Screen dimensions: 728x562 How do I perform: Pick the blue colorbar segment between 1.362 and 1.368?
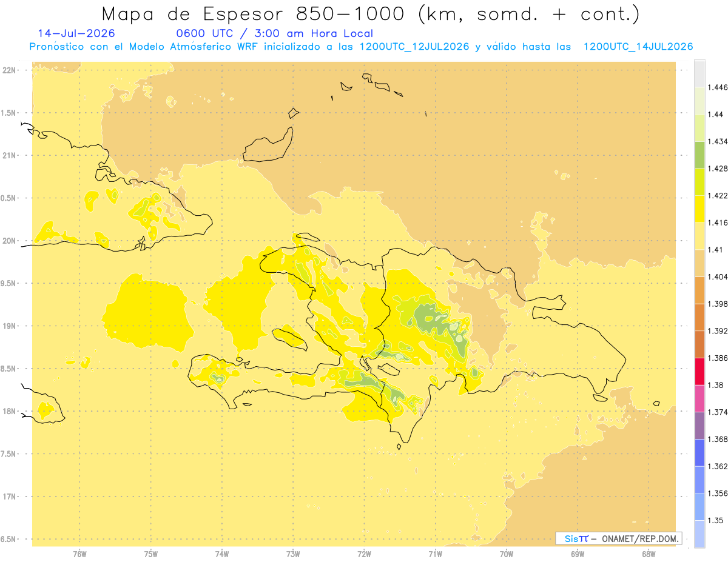point(699,452)
